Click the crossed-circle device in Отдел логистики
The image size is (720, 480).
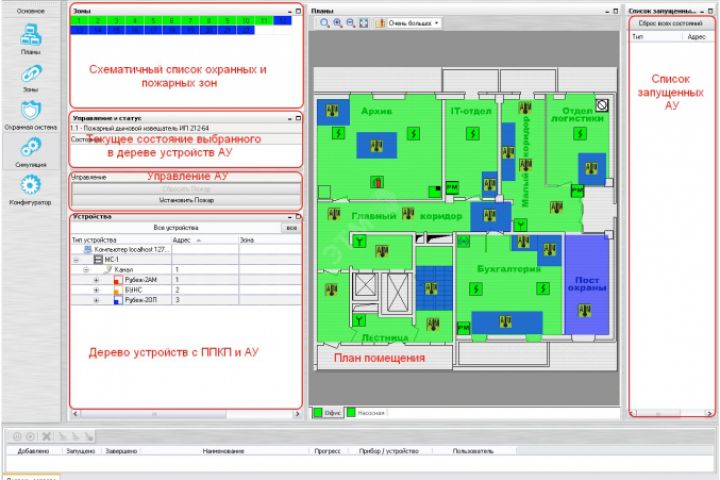(x=602, y=105)
